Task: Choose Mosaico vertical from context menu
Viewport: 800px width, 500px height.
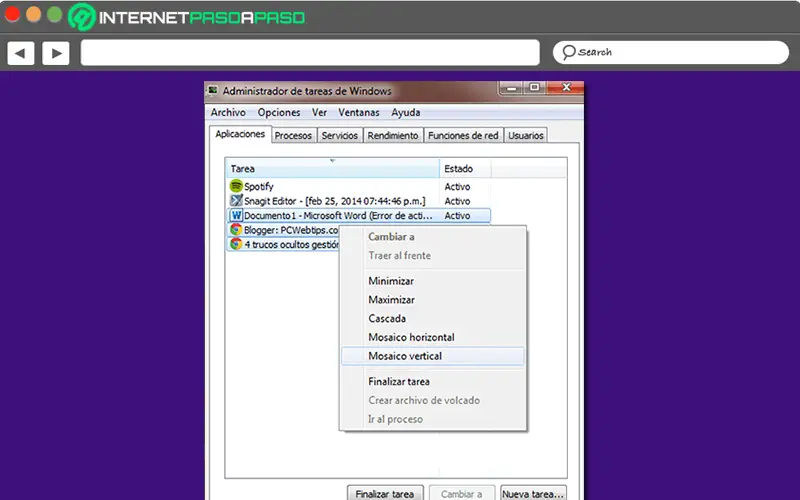Action: tap(433, 356)
